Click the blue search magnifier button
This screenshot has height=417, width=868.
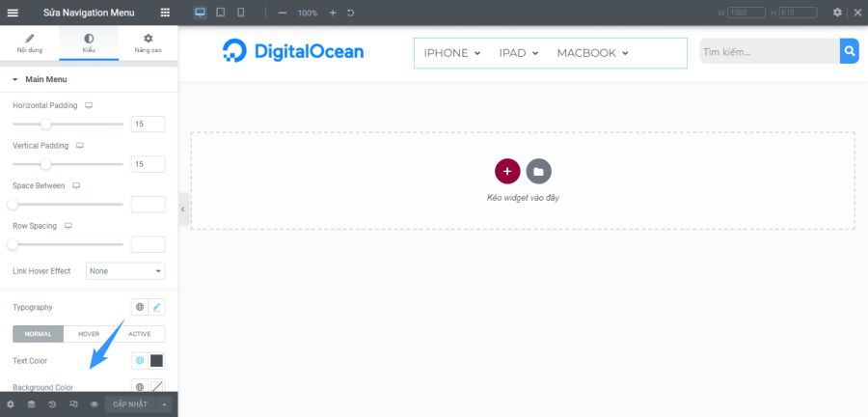[849, 51]
